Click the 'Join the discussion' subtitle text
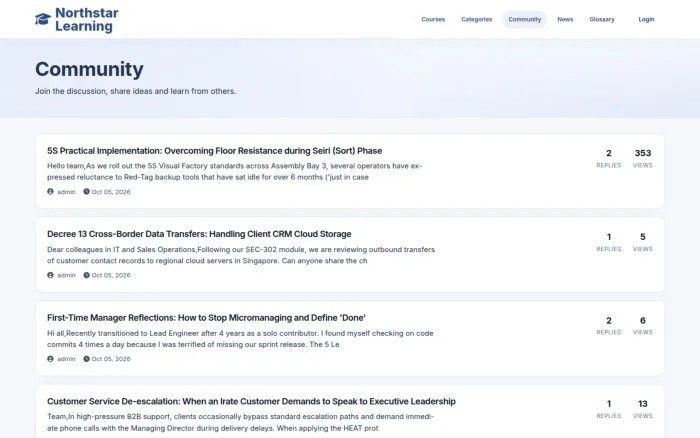 [x=136, y=91]
